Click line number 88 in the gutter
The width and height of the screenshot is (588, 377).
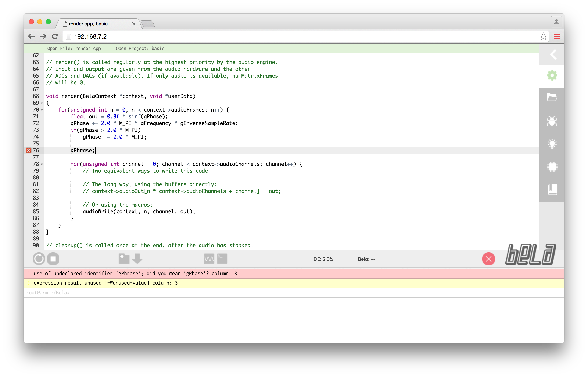tap(36, 232)
